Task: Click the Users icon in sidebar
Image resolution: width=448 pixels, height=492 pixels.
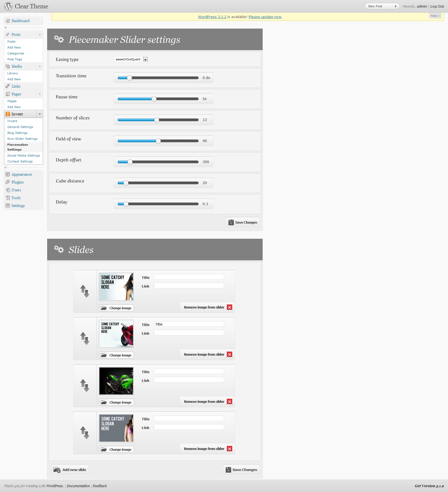Action: click(8, 190)
